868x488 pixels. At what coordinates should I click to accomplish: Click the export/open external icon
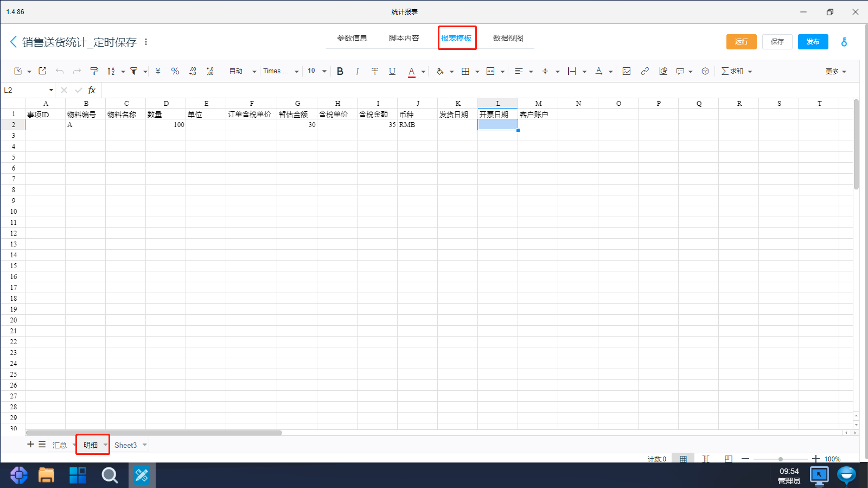42,71
